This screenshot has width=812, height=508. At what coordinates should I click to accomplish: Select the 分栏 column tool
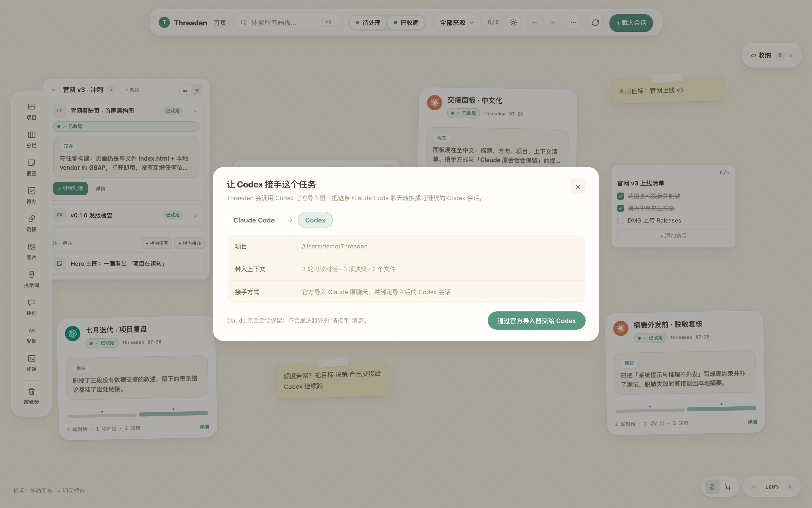(31, 139)
